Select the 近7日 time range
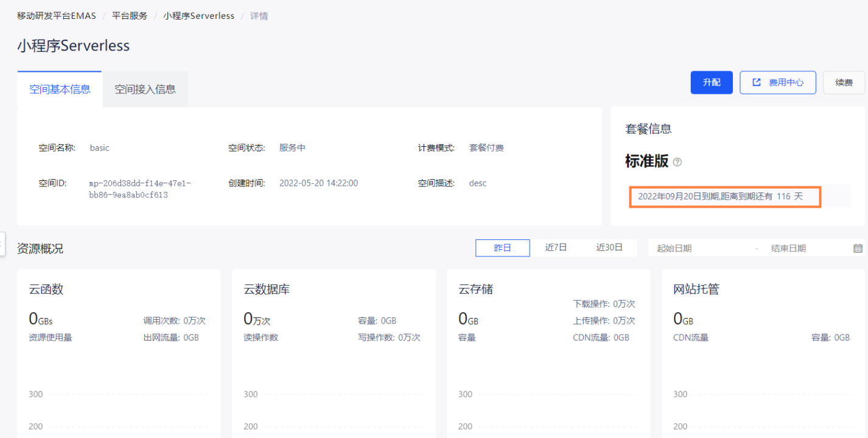 point(556,247)
